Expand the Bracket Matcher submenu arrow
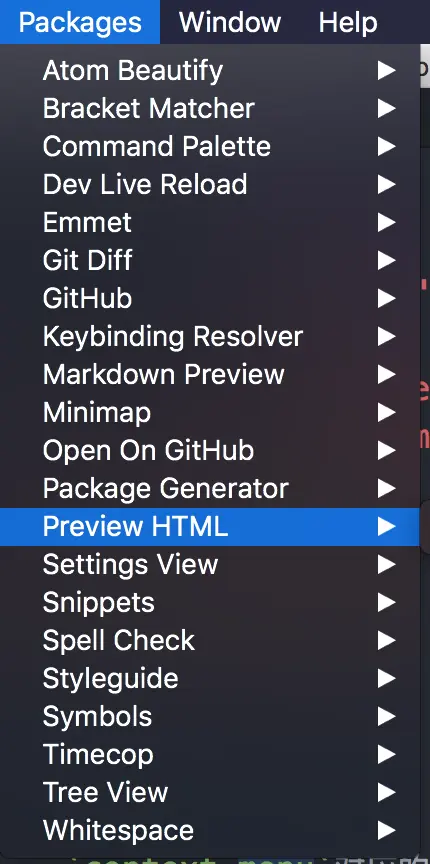 click(386, 109)
